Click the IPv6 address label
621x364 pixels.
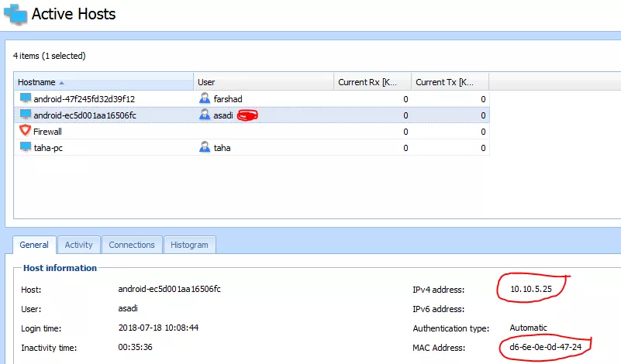(x=439, y=309)
